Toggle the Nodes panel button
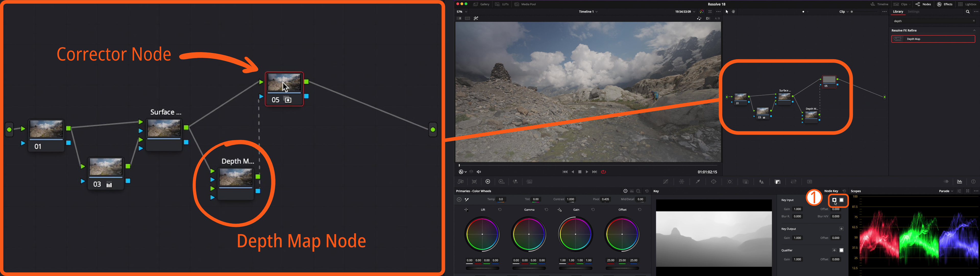Screen dimensions: 980x276 pos(923,4)
